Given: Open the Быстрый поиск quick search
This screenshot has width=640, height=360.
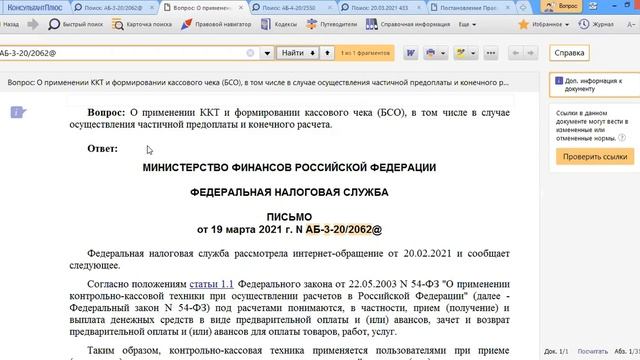Looking at the screenshot, I should [76, 24].
